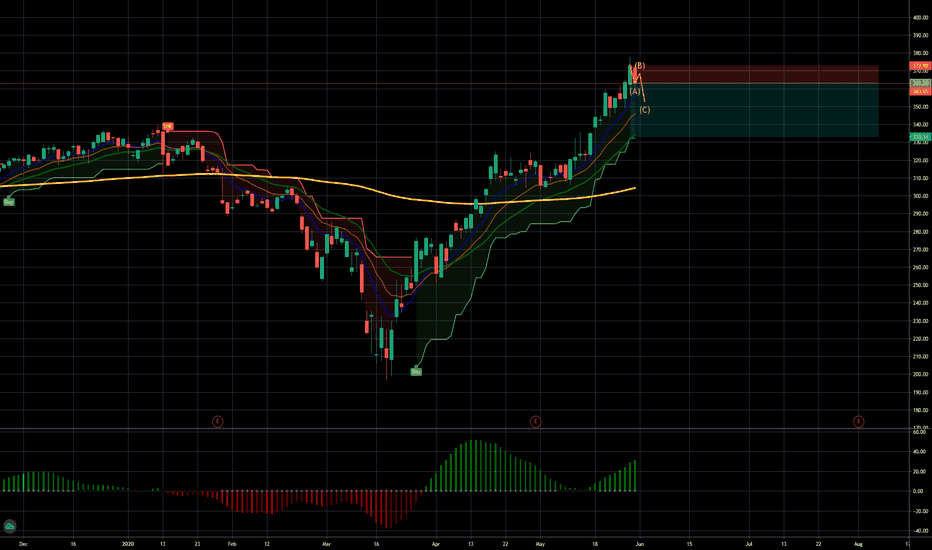Click the Mar label on the time axis
The image size is (932, 550).
[x=326, y=543]
